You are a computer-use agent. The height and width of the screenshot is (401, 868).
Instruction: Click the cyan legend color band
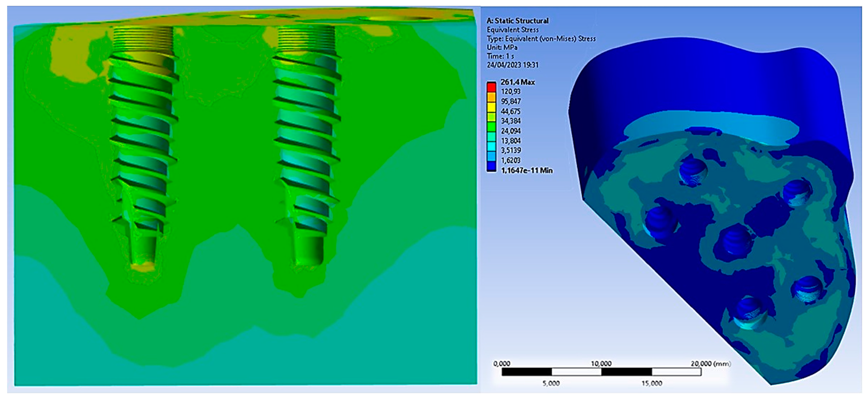(491, 146)
